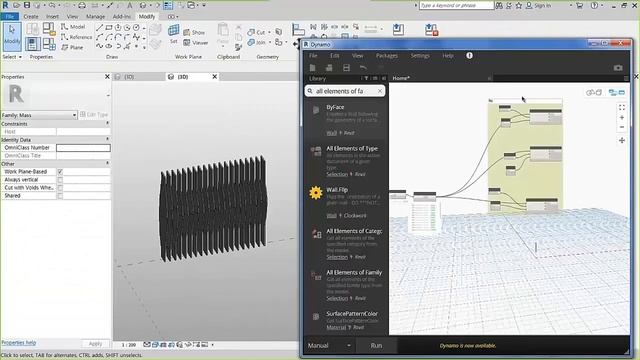Open Dynamo Packages menu

[387, 56]
